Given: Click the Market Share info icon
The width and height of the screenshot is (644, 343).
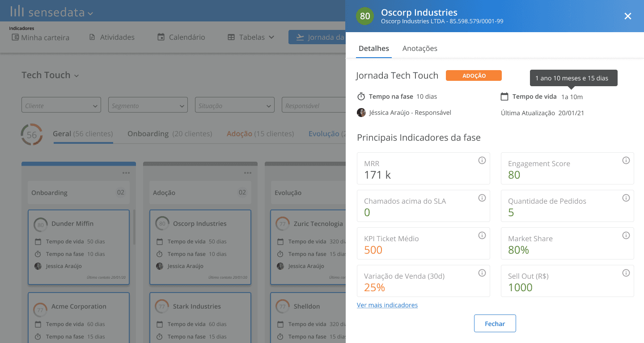Looking at the screenshot, I should [626, 235].
